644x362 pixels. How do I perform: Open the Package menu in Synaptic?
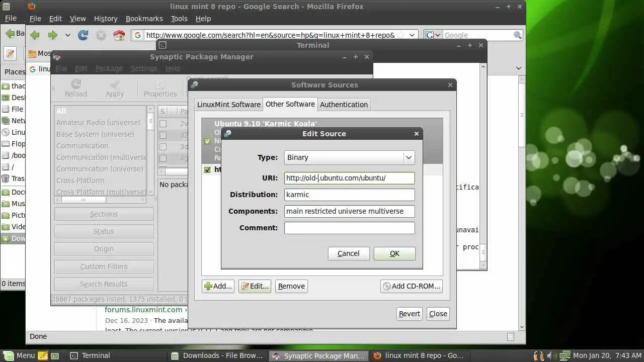[x=109, y=68]
